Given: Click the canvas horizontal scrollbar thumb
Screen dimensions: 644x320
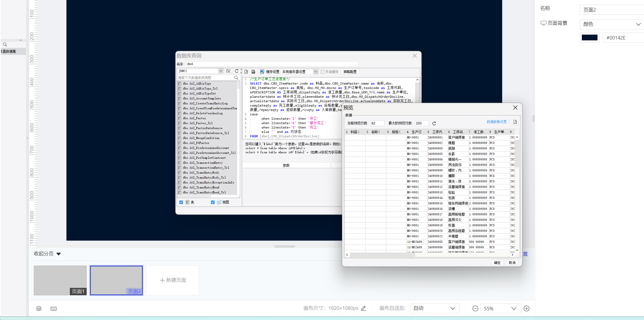Looking at the screenshot, I should tap(284, 246).
